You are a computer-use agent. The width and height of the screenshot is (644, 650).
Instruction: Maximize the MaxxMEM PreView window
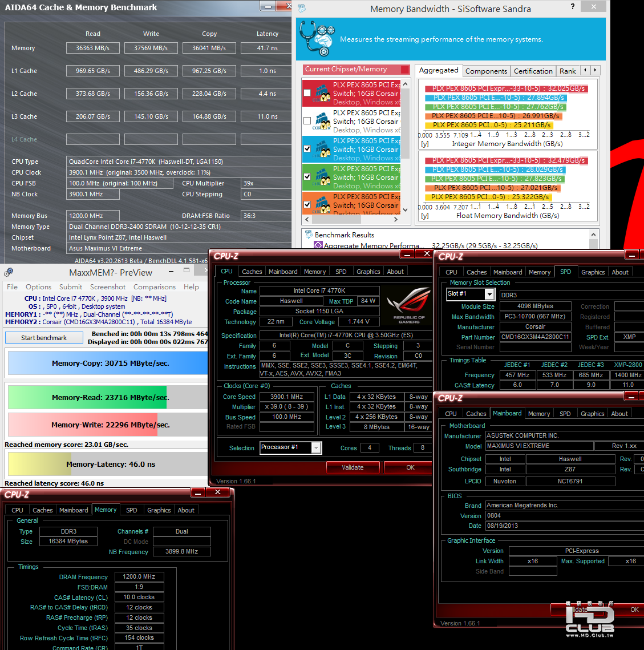(x=187, y=271)
